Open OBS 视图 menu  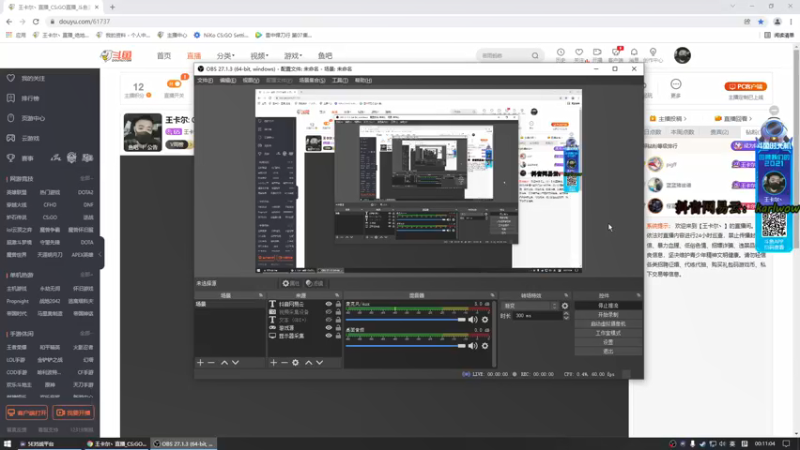(x=251, y=80)
